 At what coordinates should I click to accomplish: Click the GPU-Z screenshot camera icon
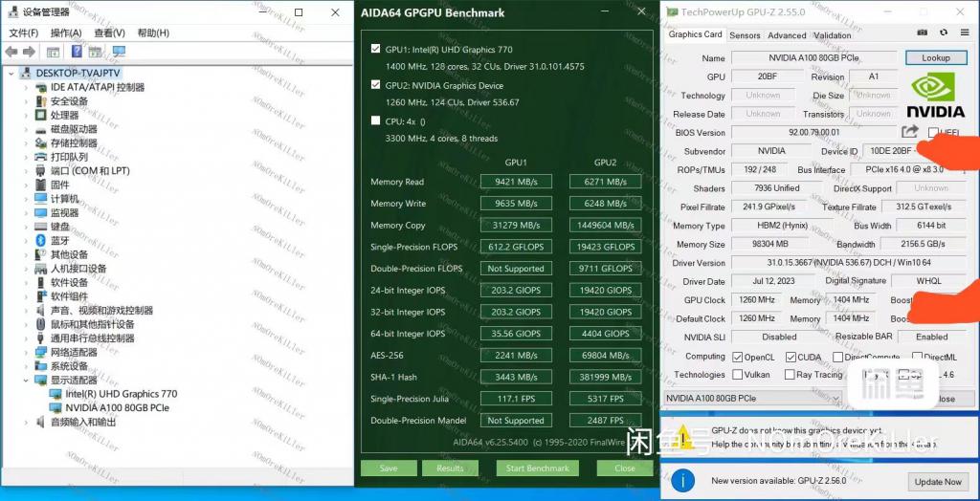pos(924,35)
